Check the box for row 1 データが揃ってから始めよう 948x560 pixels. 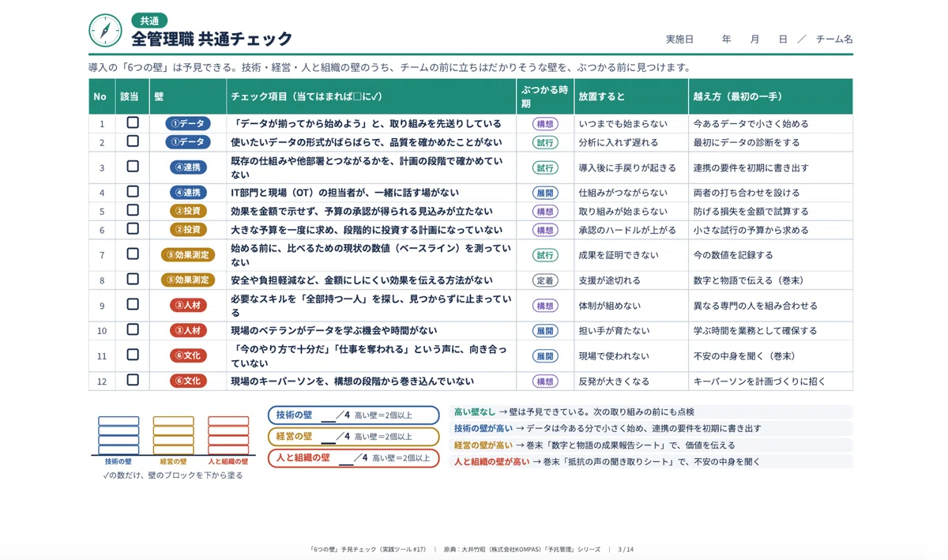tap(133, 123)
